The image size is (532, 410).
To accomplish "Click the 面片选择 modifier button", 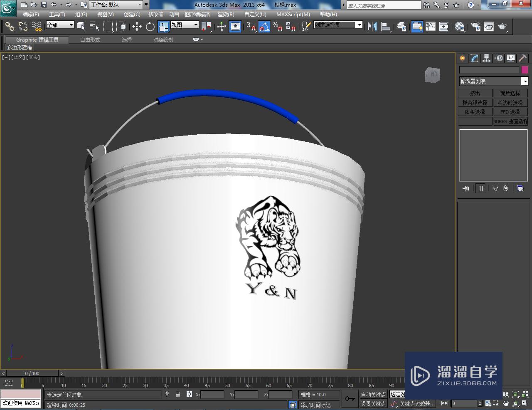I will (x=510, y=93).
